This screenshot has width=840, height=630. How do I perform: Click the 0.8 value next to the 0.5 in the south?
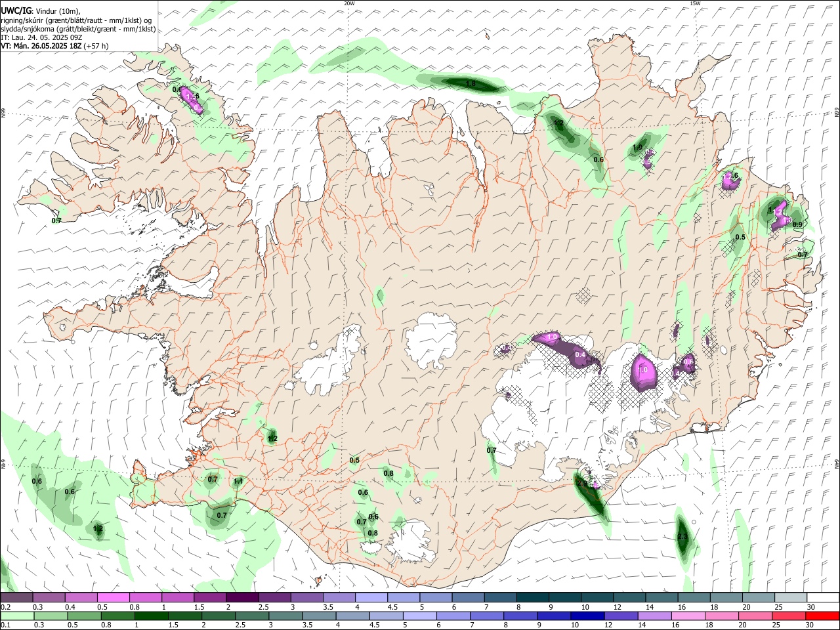click(x=388, y=473)
